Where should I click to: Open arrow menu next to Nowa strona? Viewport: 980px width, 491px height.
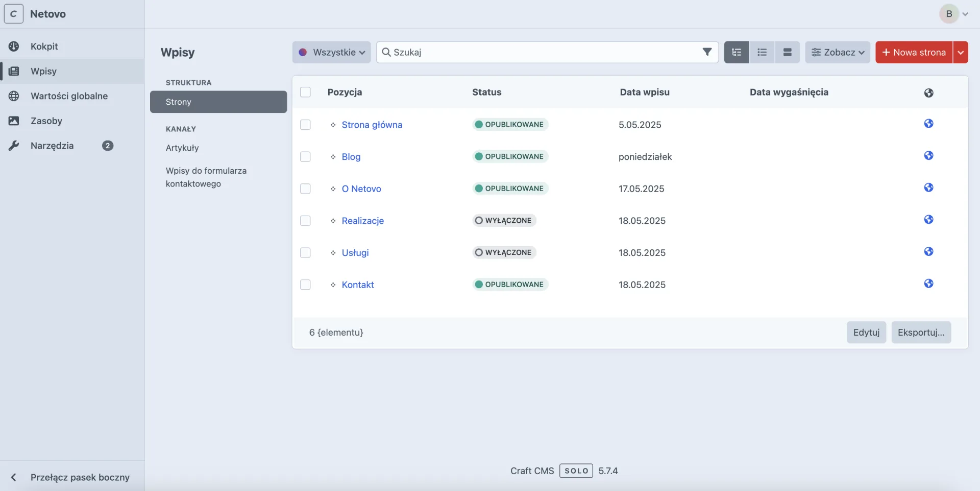pos(960,52)
